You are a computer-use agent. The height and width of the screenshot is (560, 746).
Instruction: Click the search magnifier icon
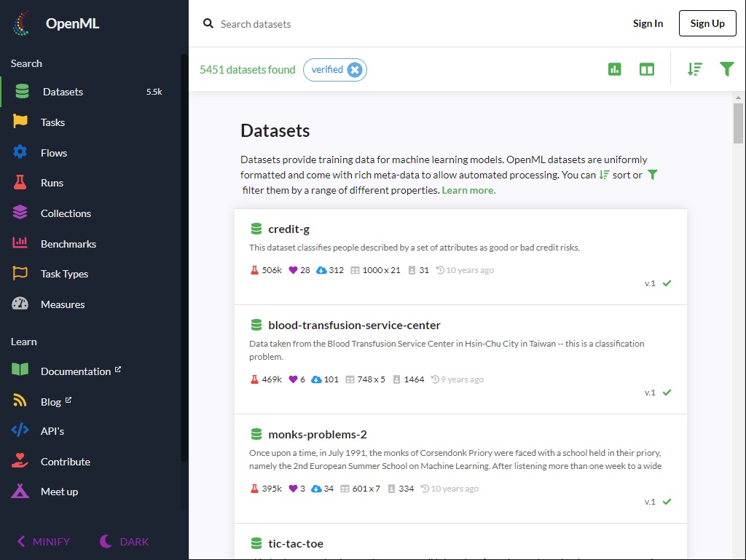point(208,23)
